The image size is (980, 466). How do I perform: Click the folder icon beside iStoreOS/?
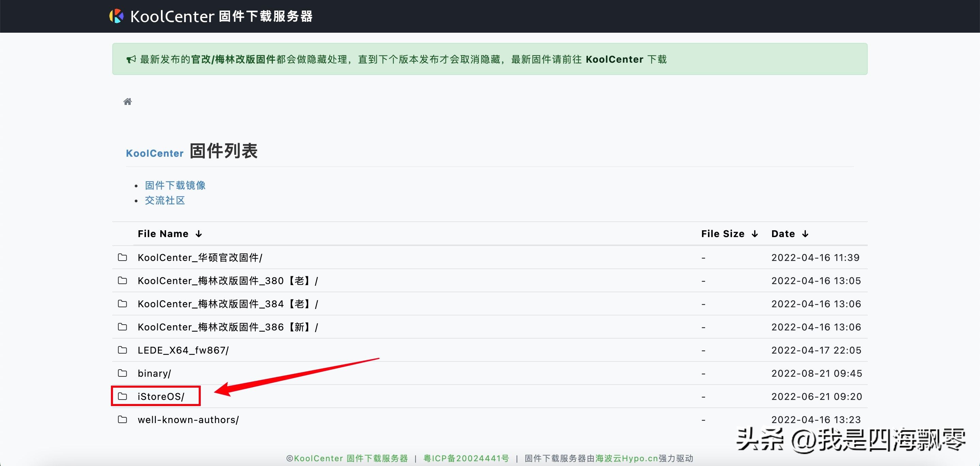click(122, 396)
